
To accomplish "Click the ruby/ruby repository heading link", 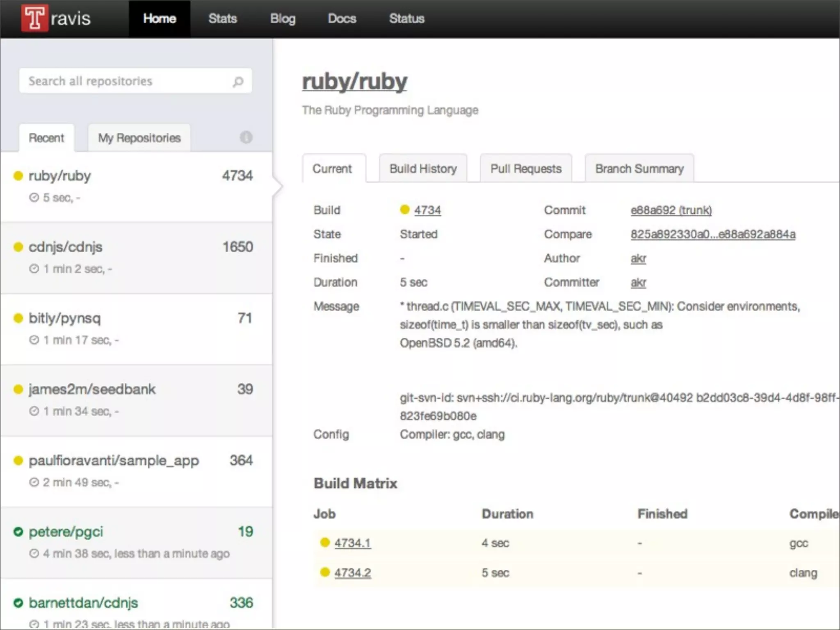I will [x=354, y=81].
